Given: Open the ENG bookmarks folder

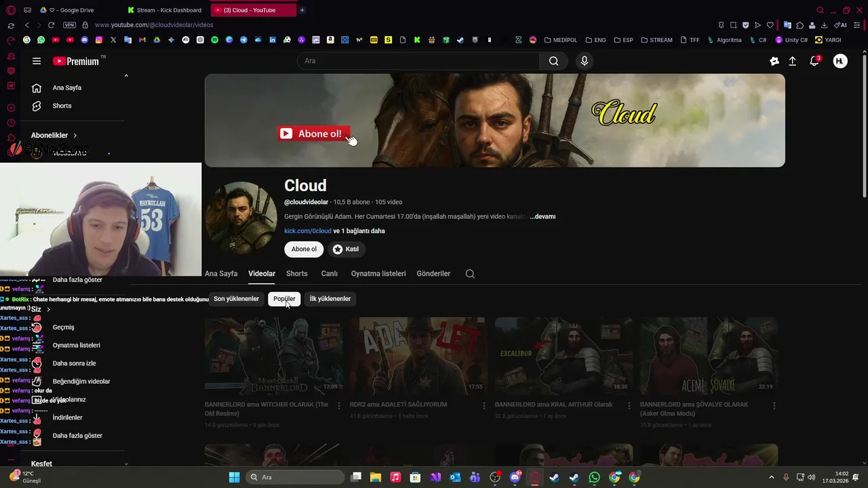Looking at the screenshot, I should click(595, 40).
